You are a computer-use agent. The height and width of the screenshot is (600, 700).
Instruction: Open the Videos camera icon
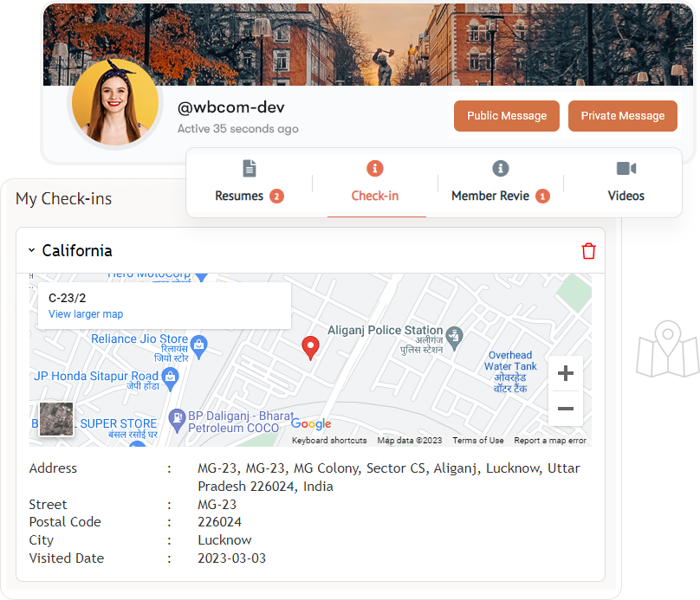(x=626, y=169)
